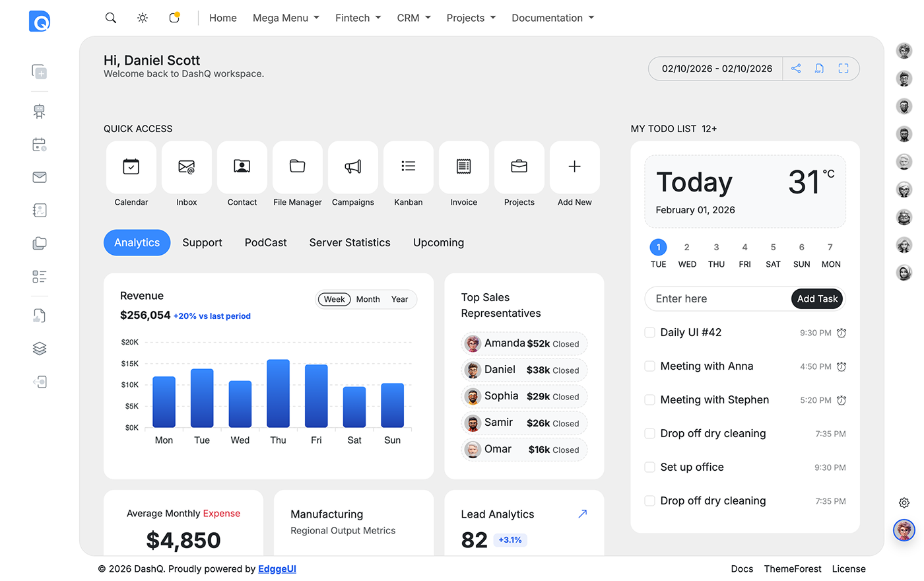
Task: Select the Month revenue view
Action: tap(368, 299)
